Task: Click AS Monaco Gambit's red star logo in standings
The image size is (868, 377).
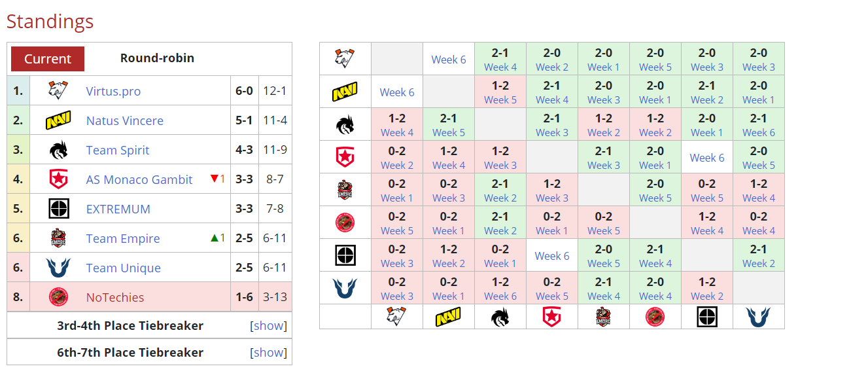Action: point(59,179)
